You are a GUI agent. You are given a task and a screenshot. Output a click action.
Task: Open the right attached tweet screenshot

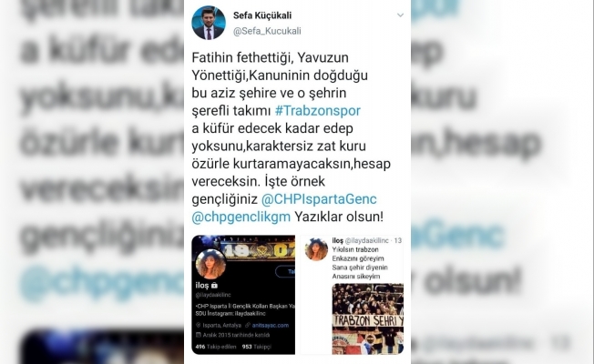click(352, 295)
